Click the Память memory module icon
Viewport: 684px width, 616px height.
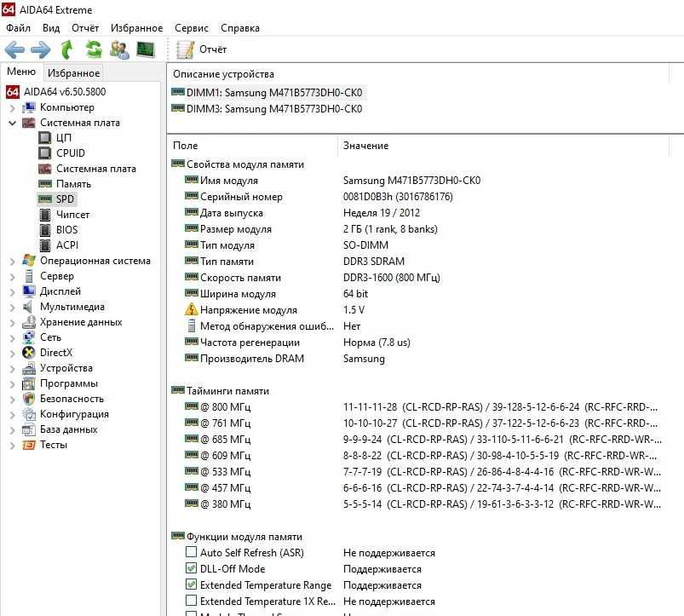tap(45, 184)
